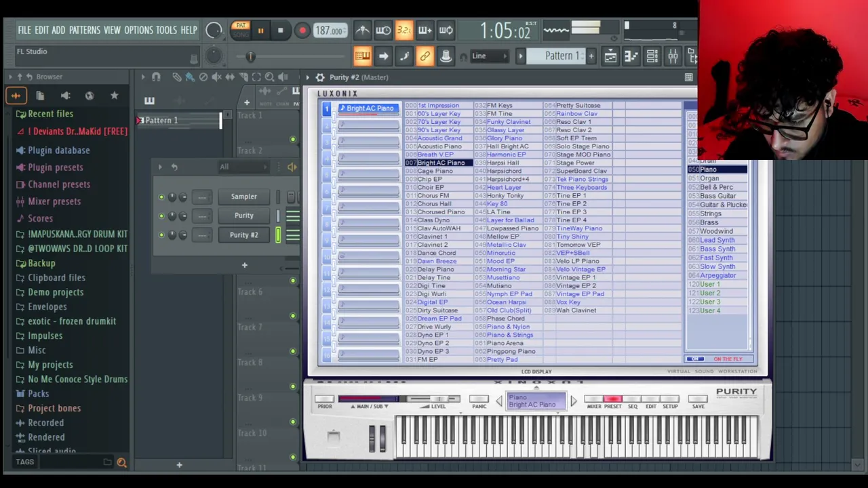This screenshot has width=868, height=488.
Task: Expand the Plugin presets folder
Action: pyautogui.click(x=55, y=167)
